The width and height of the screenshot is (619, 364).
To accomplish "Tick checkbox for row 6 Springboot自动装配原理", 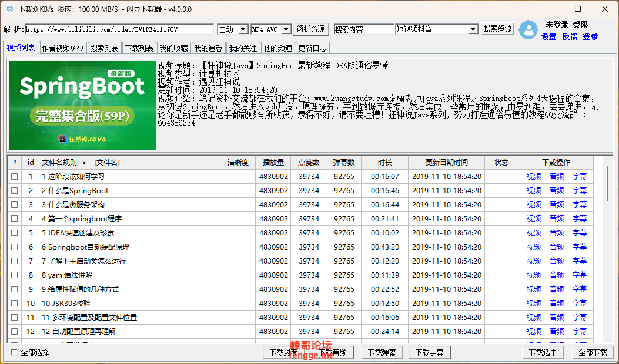I will coord(15,247).
